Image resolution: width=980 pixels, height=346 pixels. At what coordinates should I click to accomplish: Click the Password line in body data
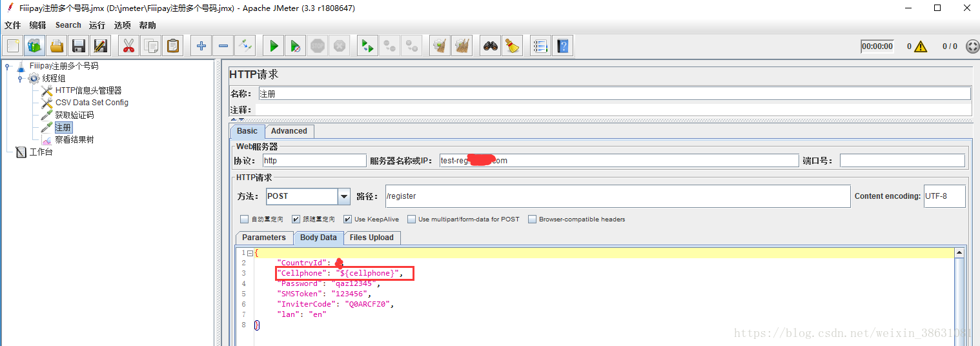point(329,283)
